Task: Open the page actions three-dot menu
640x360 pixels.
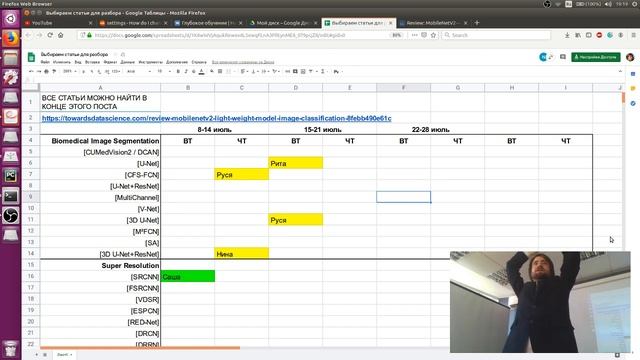Action: tap(415, 35)
